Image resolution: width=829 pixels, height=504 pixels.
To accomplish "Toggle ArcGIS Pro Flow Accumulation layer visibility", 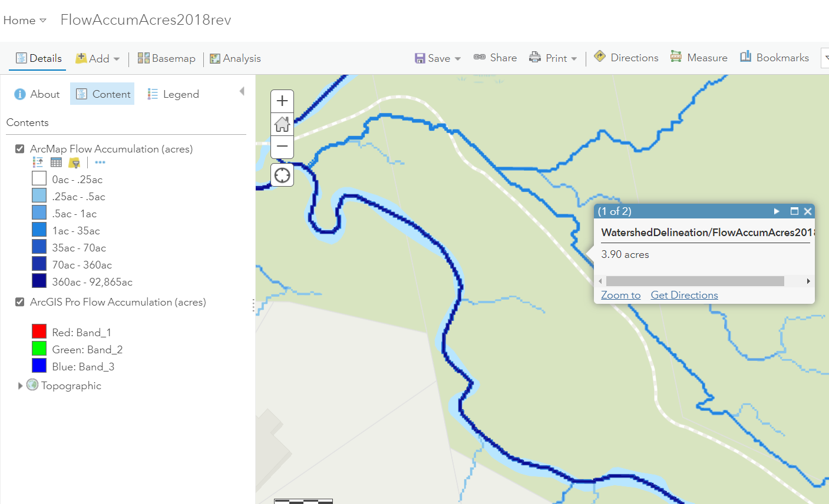I will point(20,302).
